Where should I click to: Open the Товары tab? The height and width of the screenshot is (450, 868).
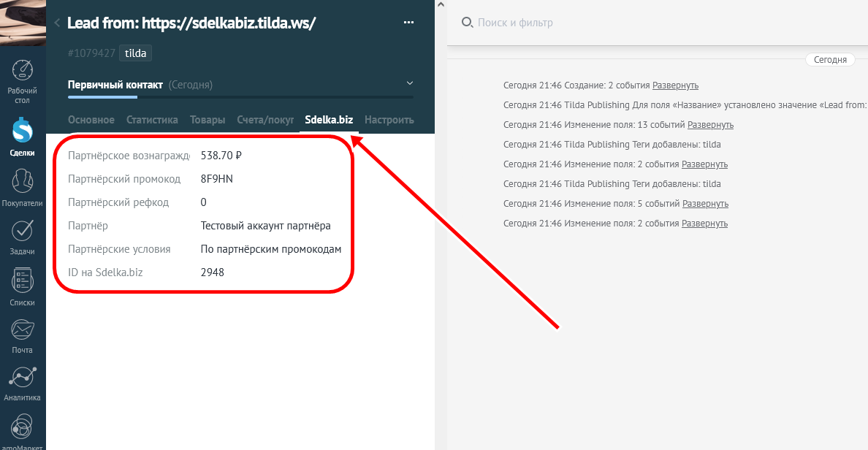208,120
